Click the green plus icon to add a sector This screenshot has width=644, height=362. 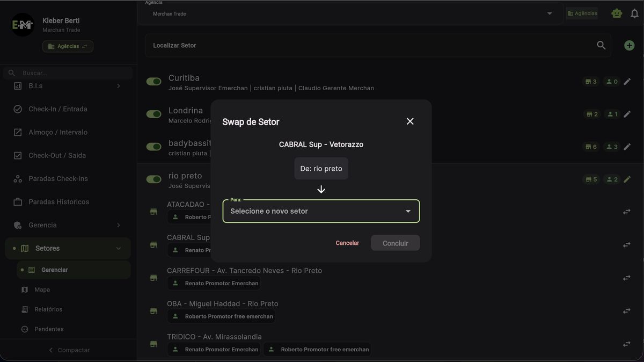click(x=628, y=45)
